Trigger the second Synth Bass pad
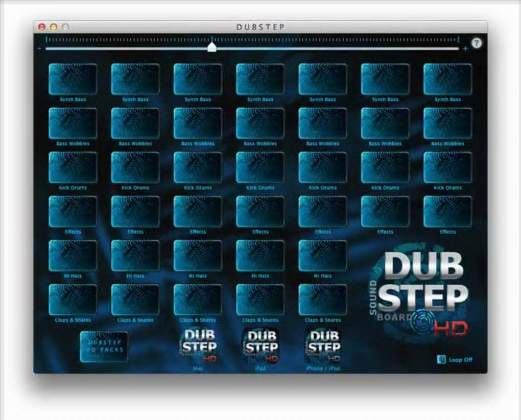Viewport: 521px width, 420px height. pyautogui.click(x=135, y=79)
